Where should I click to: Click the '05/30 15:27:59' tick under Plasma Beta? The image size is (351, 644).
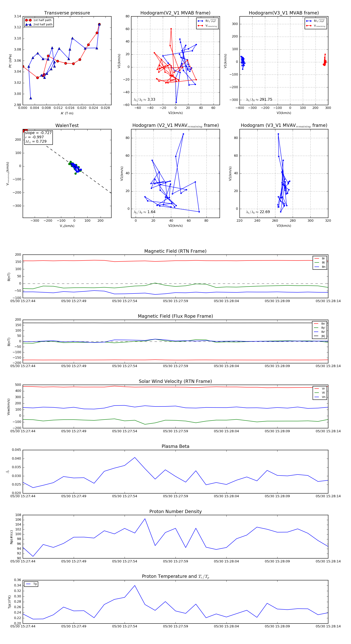click(175, 496)
